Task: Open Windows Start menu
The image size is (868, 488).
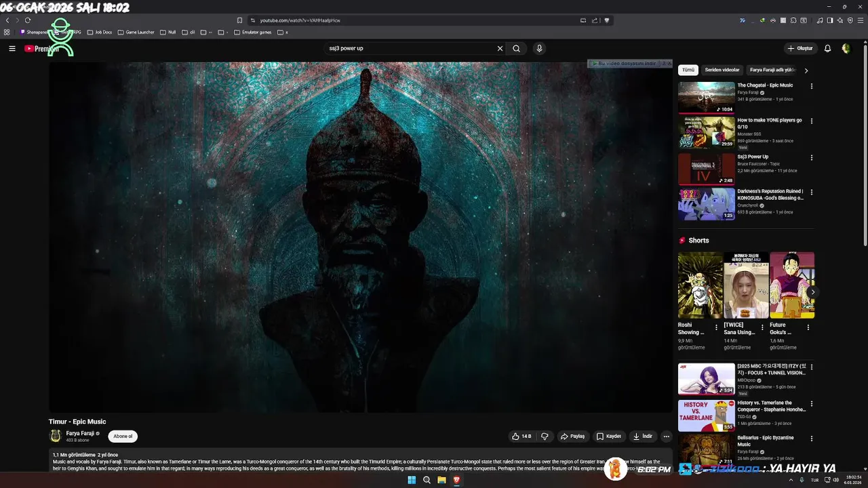Action: (x=412, y=480)
